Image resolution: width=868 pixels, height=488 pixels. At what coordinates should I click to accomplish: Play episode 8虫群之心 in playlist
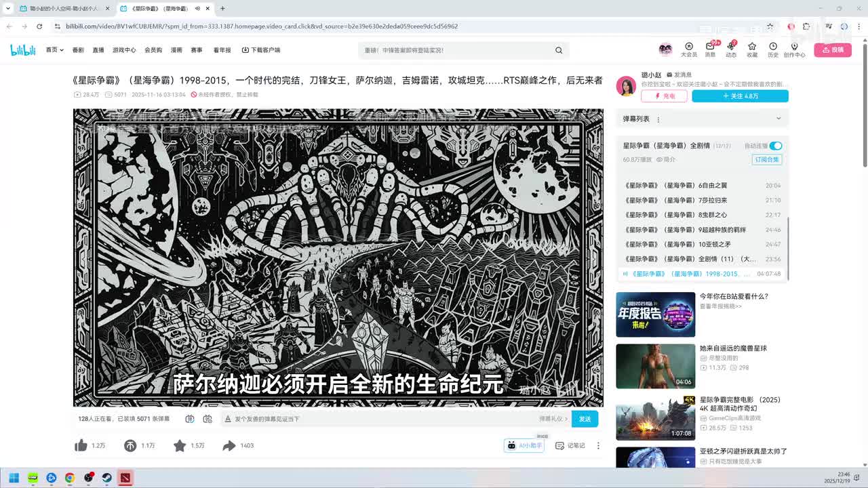point(702,215)
